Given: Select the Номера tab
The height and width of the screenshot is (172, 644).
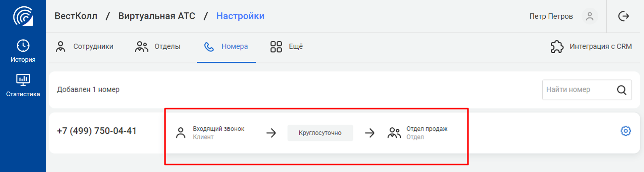Looking at the screenshot, I should [x=226, y=47].
